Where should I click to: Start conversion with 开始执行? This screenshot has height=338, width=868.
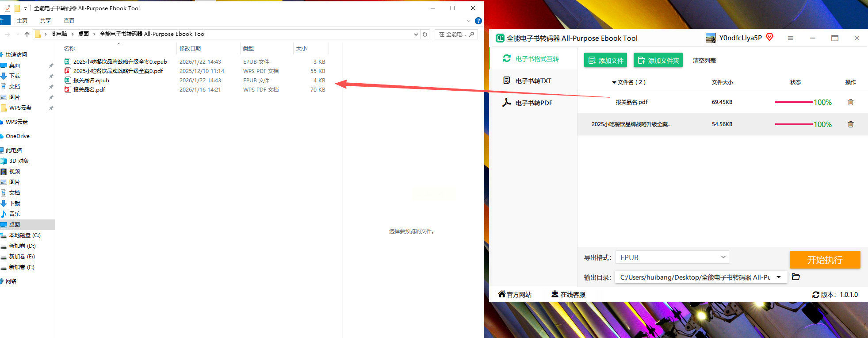(825, 260)
